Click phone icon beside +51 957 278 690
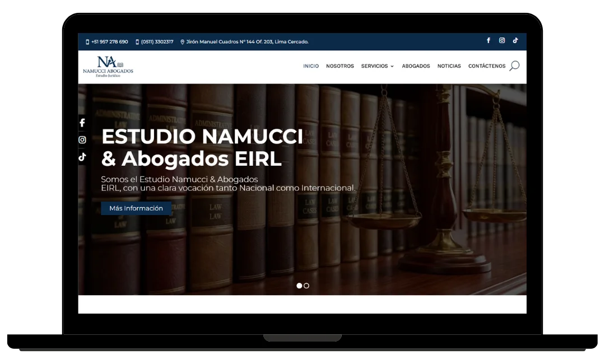 pos(87,42)
